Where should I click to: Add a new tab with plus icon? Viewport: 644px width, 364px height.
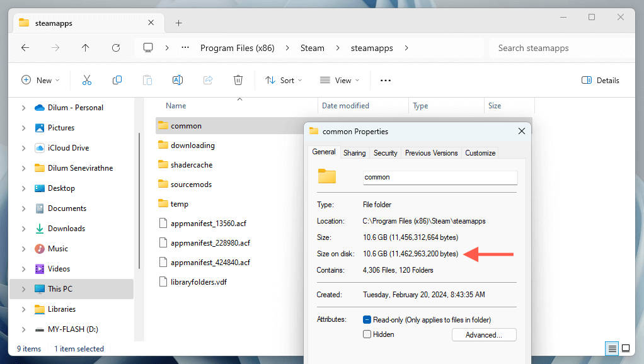(x=178, y=23)
